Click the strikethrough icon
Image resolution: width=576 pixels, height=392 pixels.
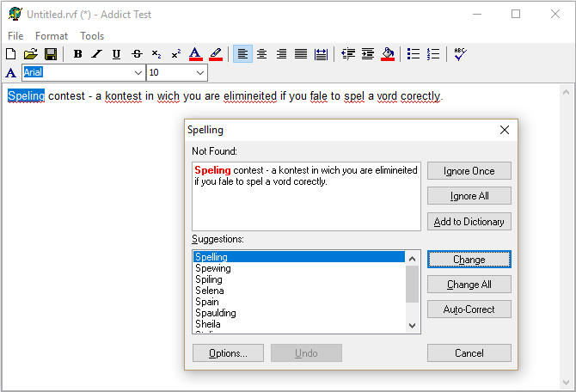(137, 54)
